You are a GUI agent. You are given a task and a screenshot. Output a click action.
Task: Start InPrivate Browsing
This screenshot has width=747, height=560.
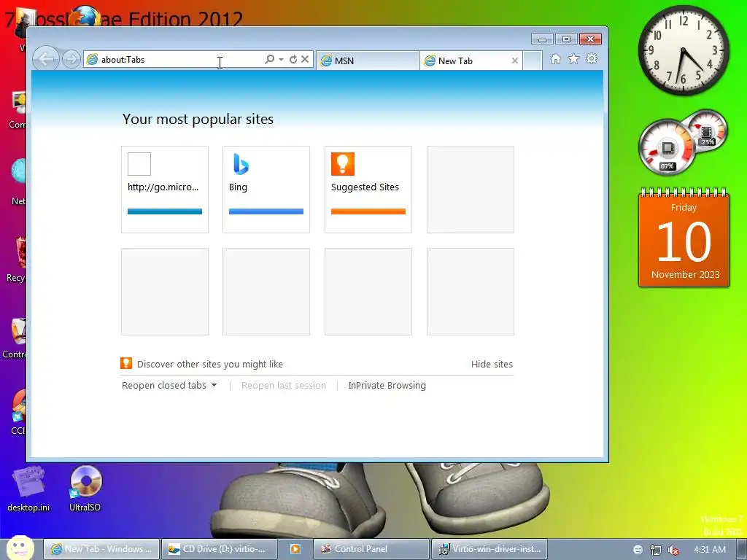coord(387,386)
